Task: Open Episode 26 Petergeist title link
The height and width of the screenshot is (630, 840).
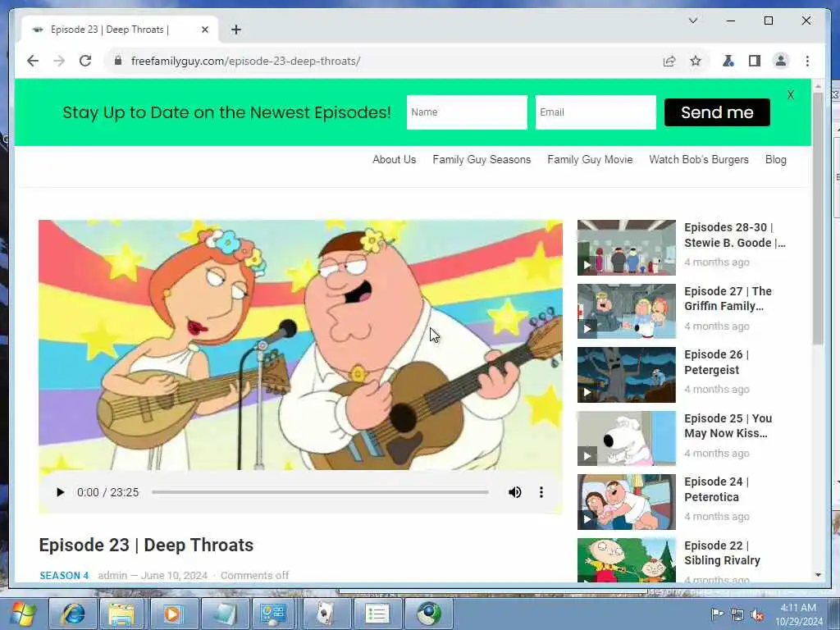Action: tap(716, 362)
